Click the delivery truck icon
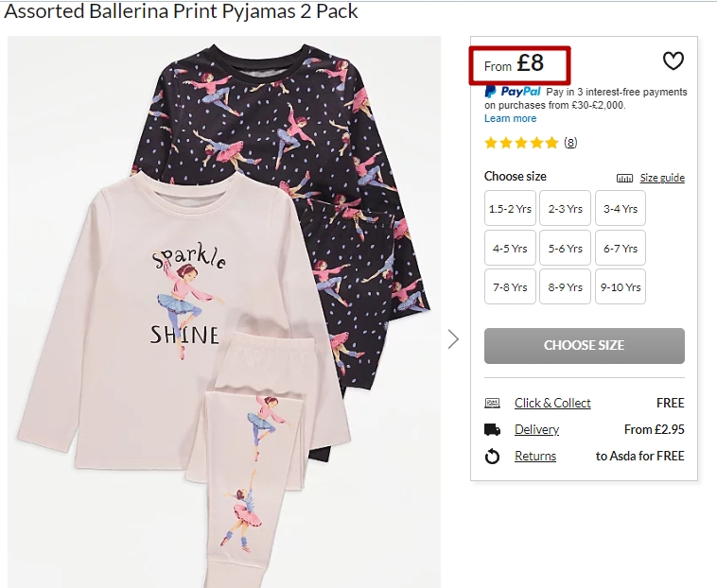 (x=492, y=429)
